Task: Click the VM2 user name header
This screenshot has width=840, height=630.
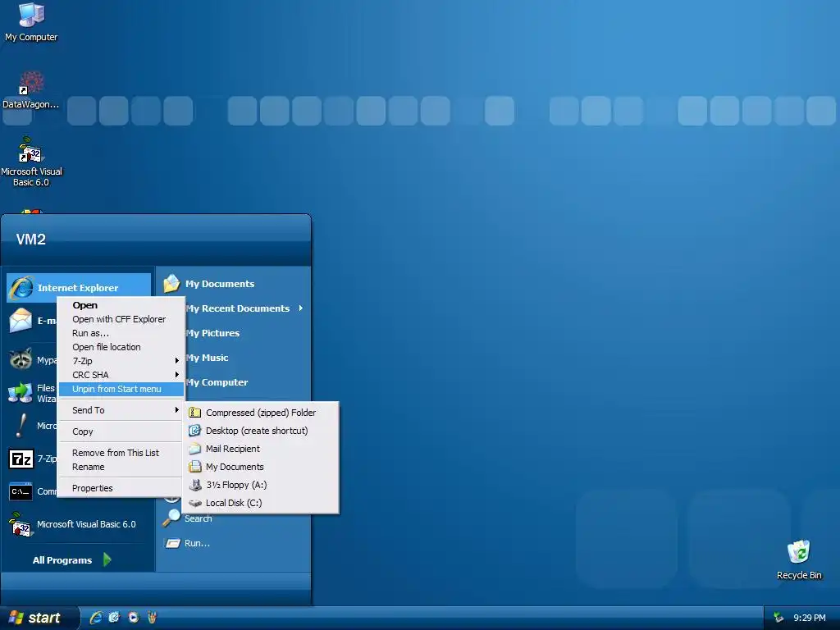Action: pos(31,240)
